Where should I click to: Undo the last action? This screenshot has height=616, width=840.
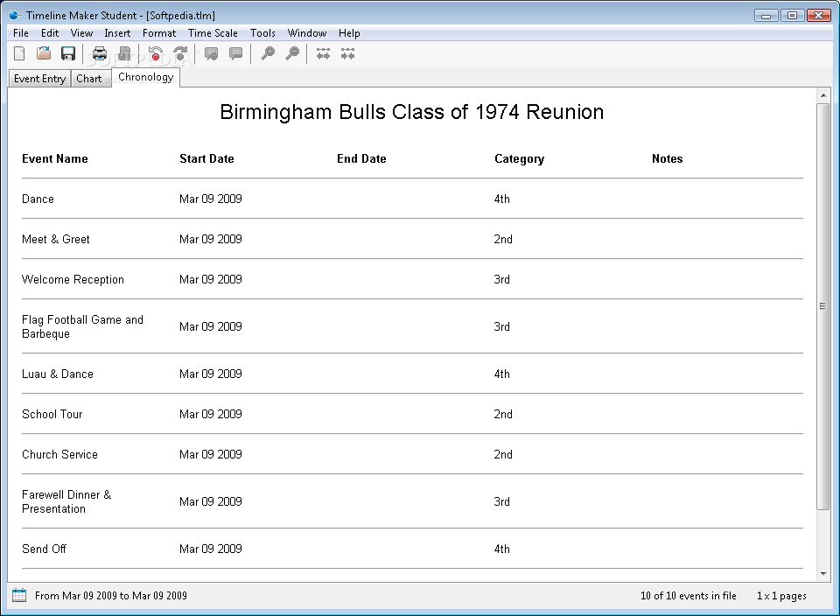coord(156,53)
